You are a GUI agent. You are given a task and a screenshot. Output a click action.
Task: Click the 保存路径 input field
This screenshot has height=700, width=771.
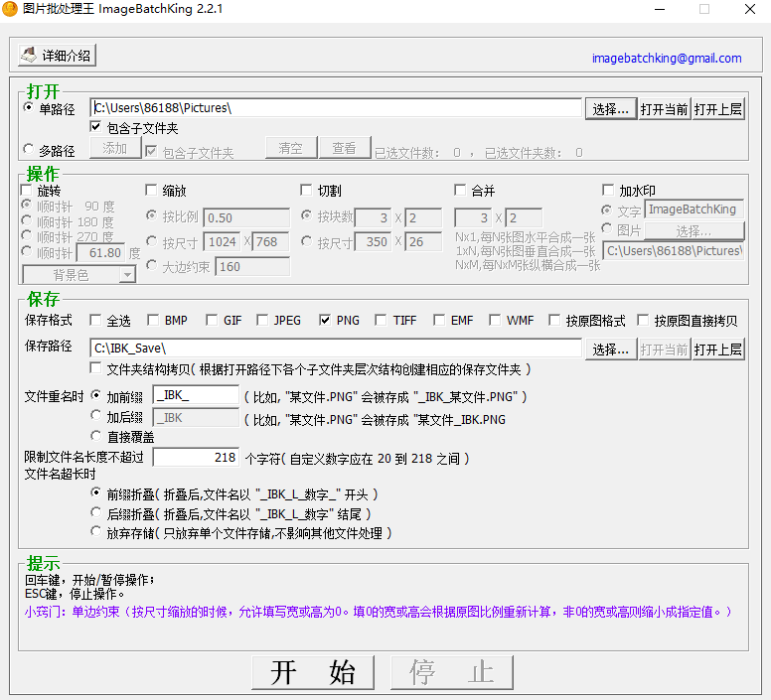[335, 349]
